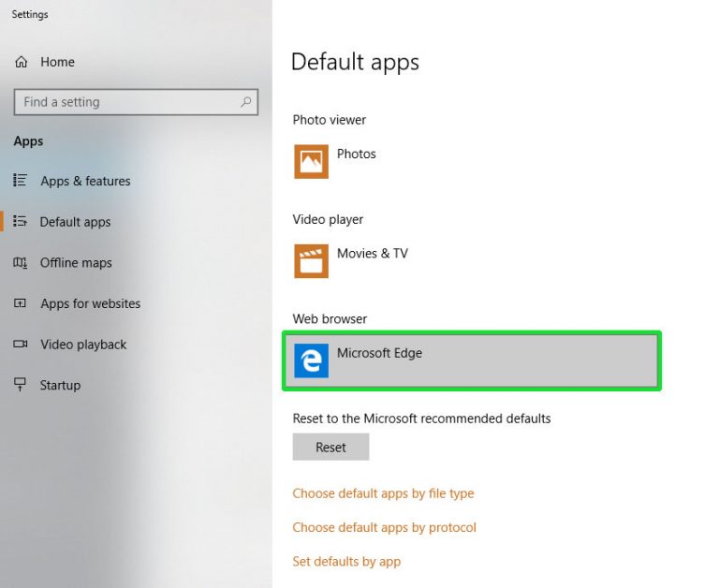This screenshot has width=719, height=588.
Task: Click the Default apps page heading
Action: pyautogui.click(x=355, y=63)
